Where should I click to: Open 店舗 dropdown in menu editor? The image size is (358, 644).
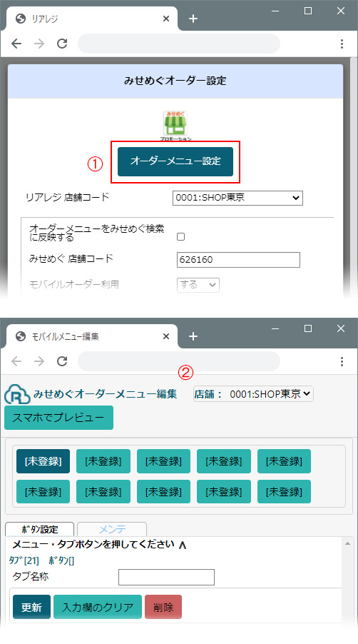253,394
